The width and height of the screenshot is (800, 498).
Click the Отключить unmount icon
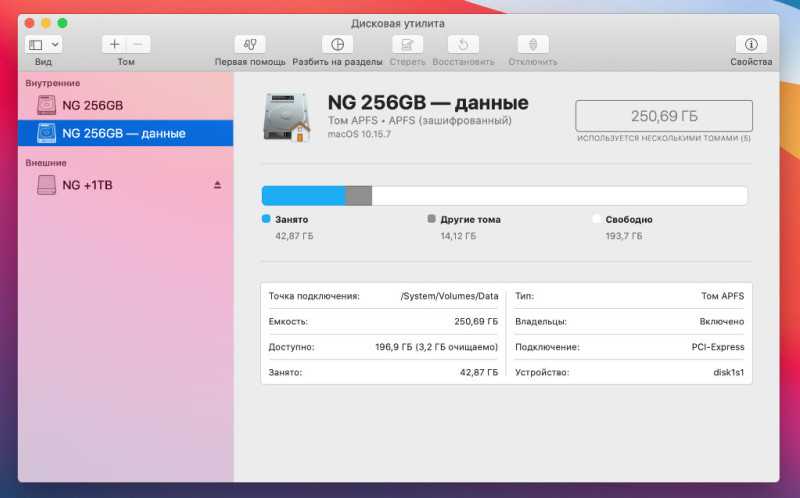pyautogui.click(x=533, y=44)
